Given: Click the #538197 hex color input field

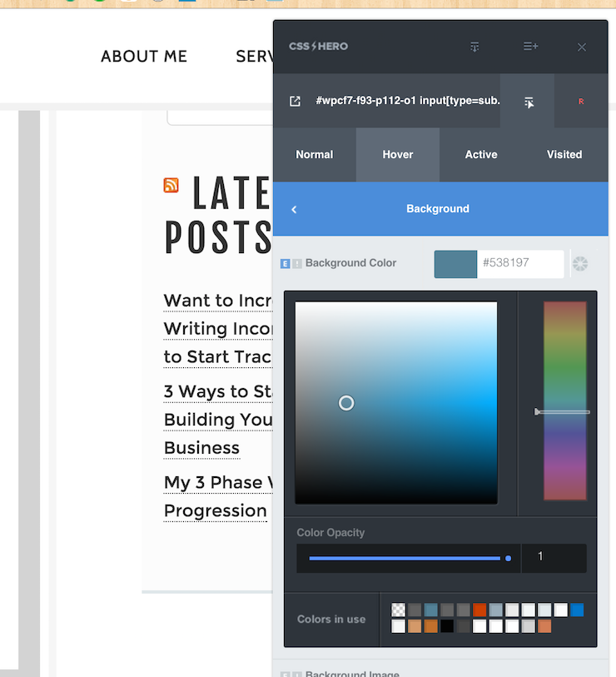Looking at the screenshot, I should [520, 264].
